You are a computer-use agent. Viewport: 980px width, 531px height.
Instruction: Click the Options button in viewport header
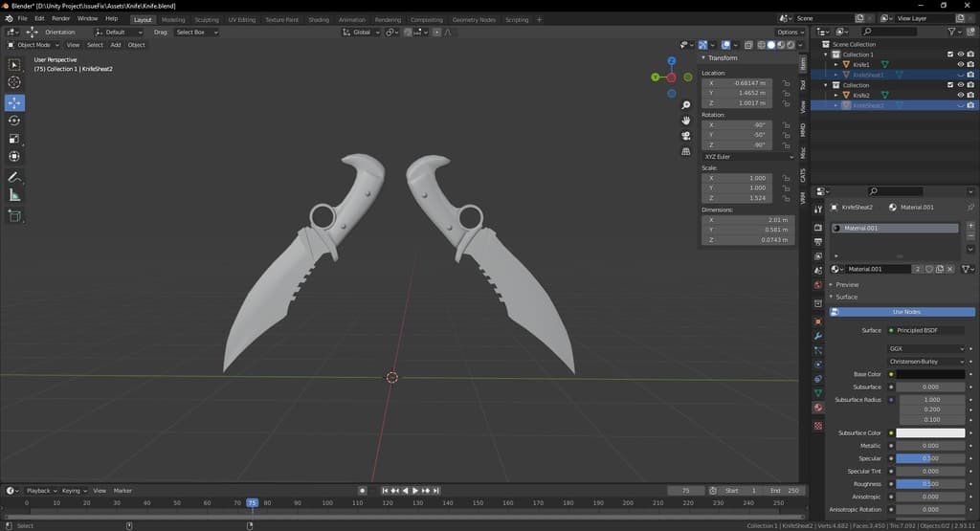click(791, 32)
